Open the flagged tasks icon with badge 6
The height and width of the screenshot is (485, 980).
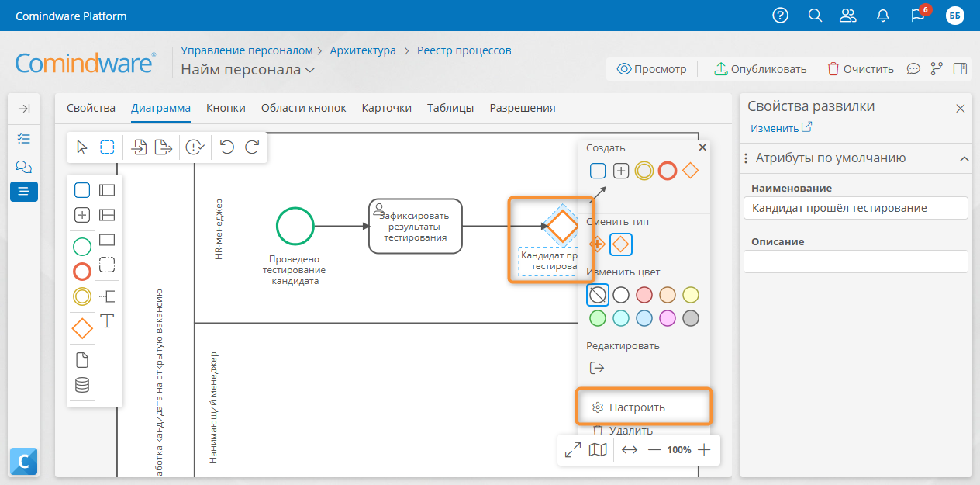click(918, 15)
